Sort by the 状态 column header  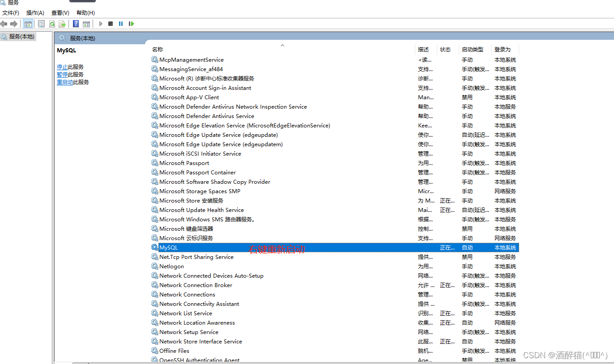(445, 49)
